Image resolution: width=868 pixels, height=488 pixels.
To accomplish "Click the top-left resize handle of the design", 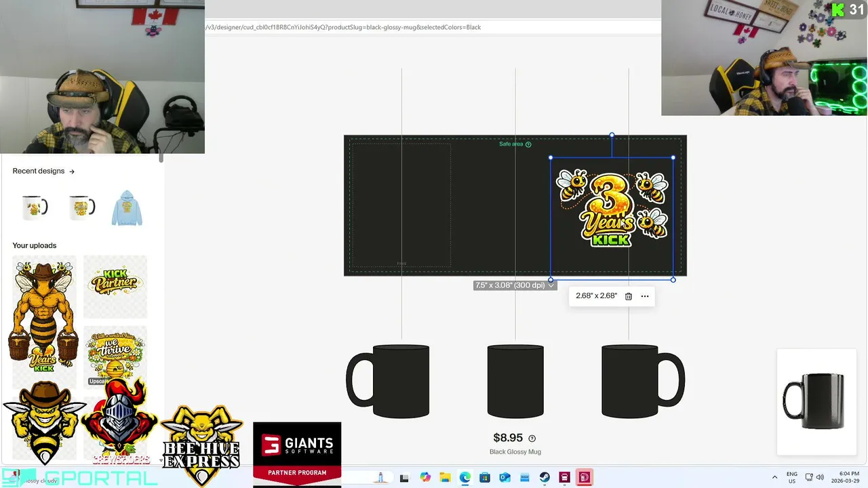I will coord(551,158).
